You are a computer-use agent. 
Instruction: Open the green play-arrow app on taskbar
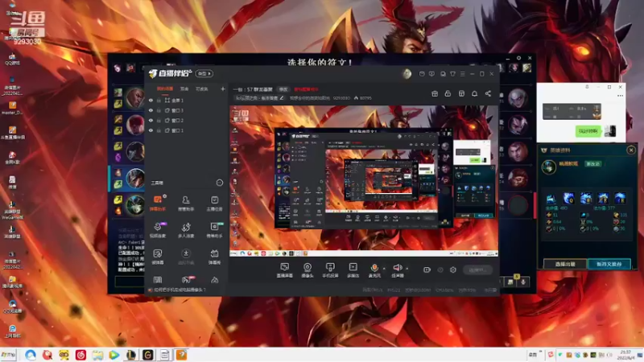tap(114, 355)
